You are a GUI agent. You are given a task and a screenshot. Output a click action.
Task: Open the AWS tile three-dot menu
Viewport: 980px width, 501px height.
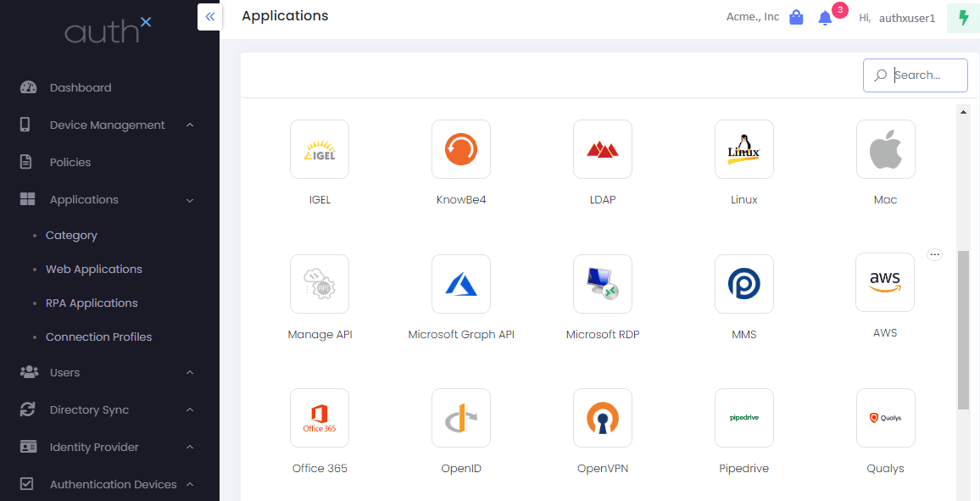tap(934, 254)
